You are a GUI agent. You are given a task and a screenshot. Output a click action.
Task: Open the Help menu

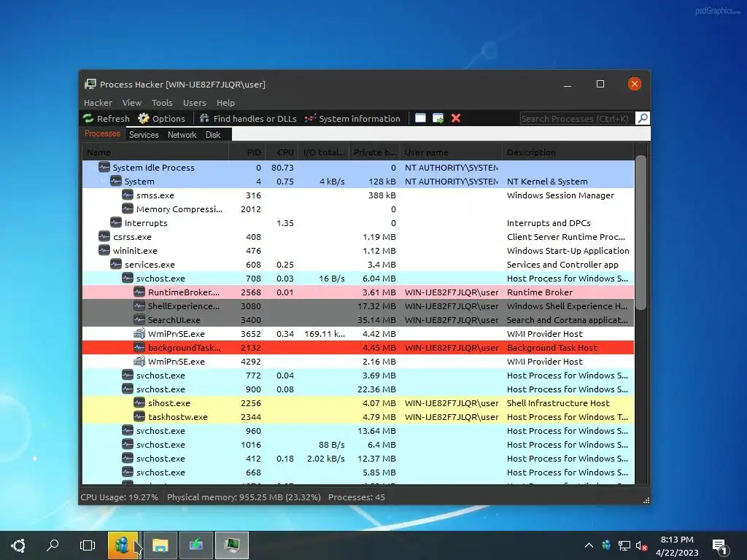(x=225, y=103)
